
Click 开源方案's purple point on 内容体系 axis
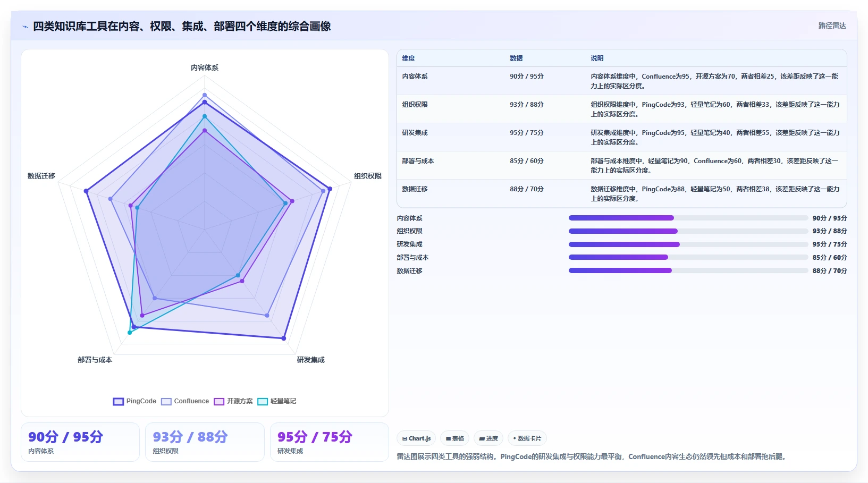205,130
